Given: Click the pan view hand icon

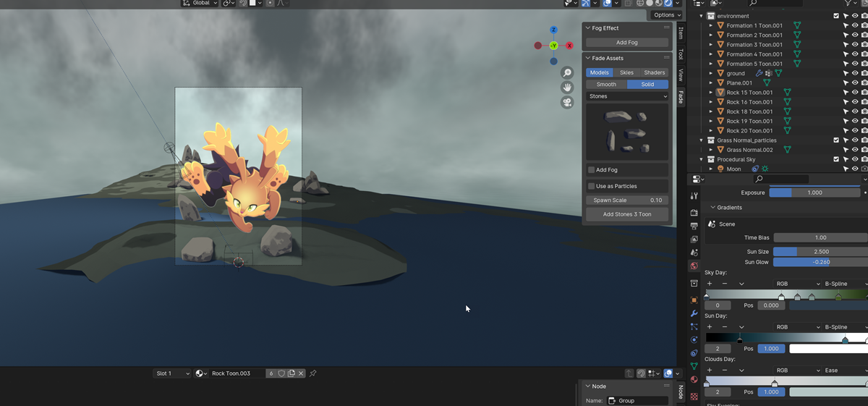Looking at the screenshot, I should pos(568,88).
